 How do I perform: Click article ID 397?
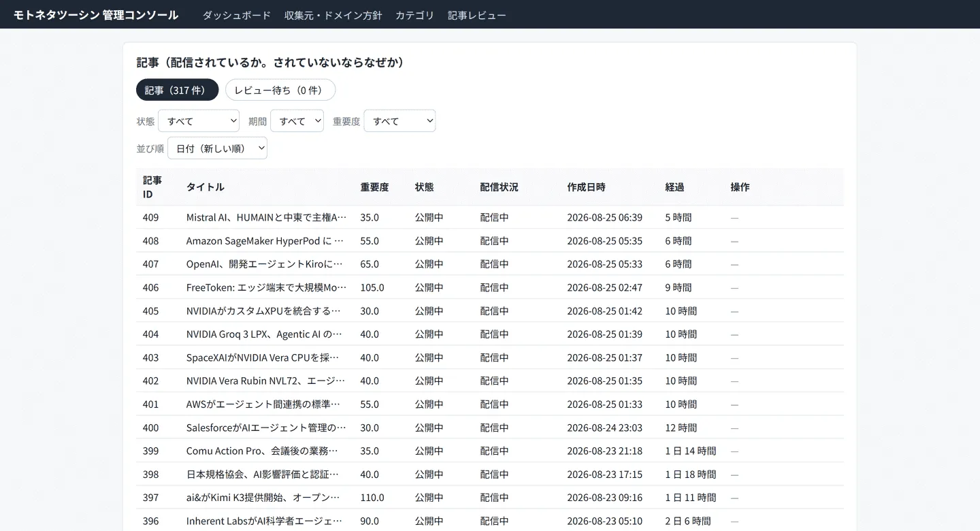tap(150, 498)
